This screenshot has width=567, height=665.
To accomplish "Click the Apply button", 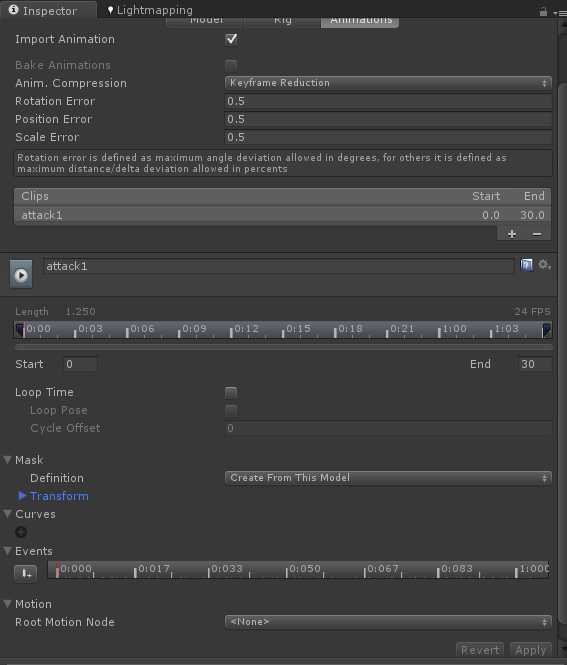I will 531,650.
